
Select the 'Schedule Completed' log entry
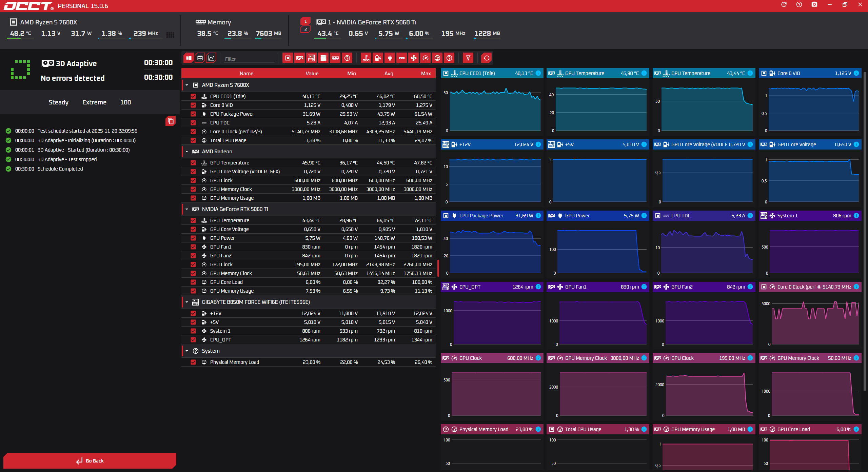pyautogui.click(x=60, y=169)
